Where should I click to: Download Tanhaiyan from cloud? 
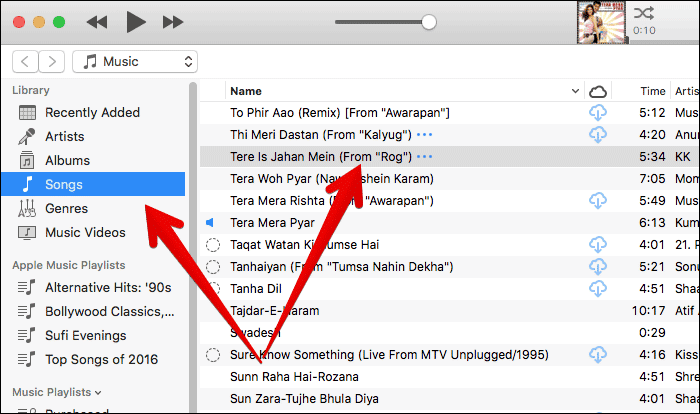[598, 267]
